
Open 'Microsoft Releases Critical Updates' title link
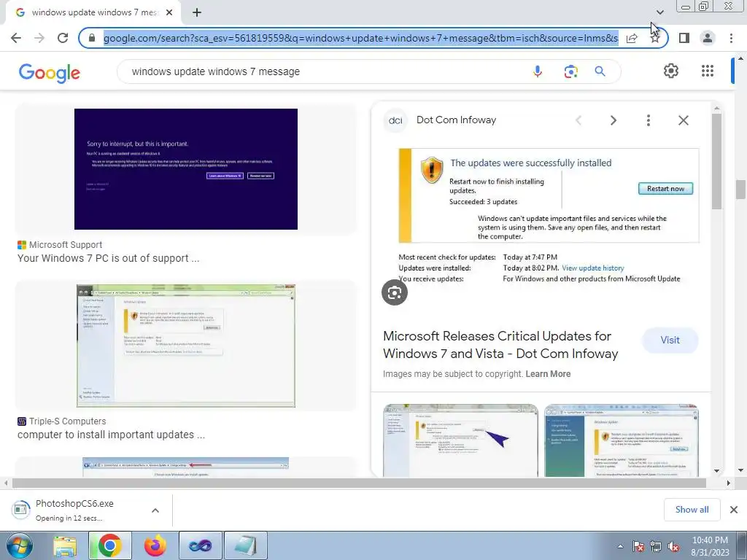500,345
